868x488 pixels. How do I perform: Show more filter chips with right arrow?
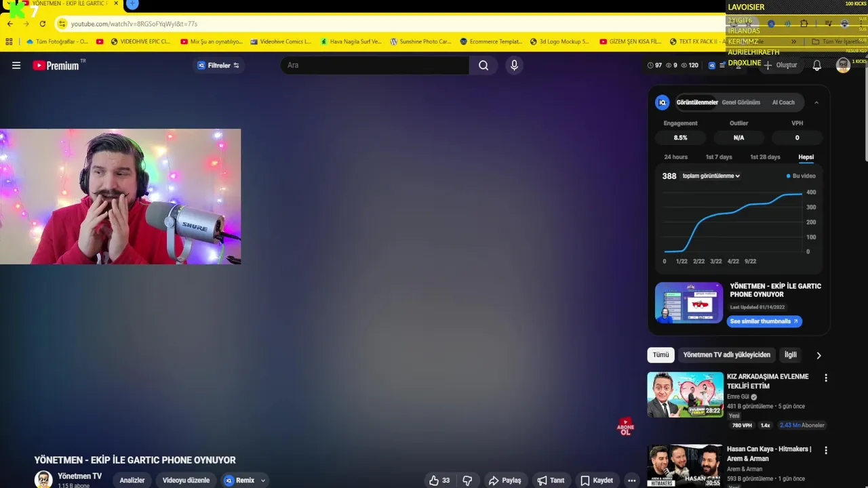pos(818,355)
